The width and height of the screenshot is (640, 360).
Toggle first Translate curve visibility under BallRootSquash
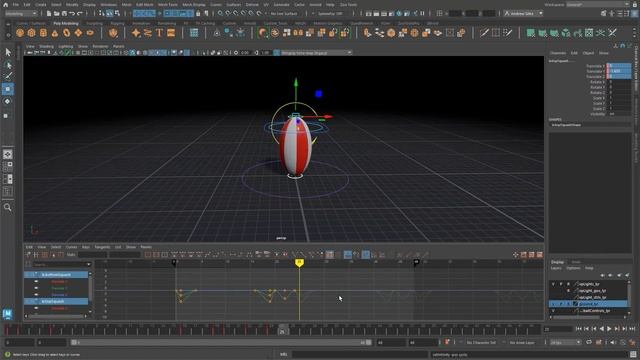[36, 282]
